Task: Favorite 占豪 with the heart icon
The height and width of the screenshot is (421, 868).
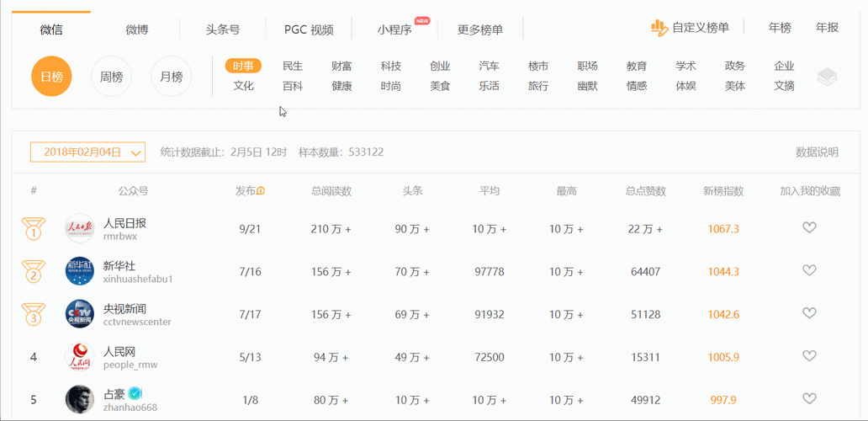Action: (809, 398)
